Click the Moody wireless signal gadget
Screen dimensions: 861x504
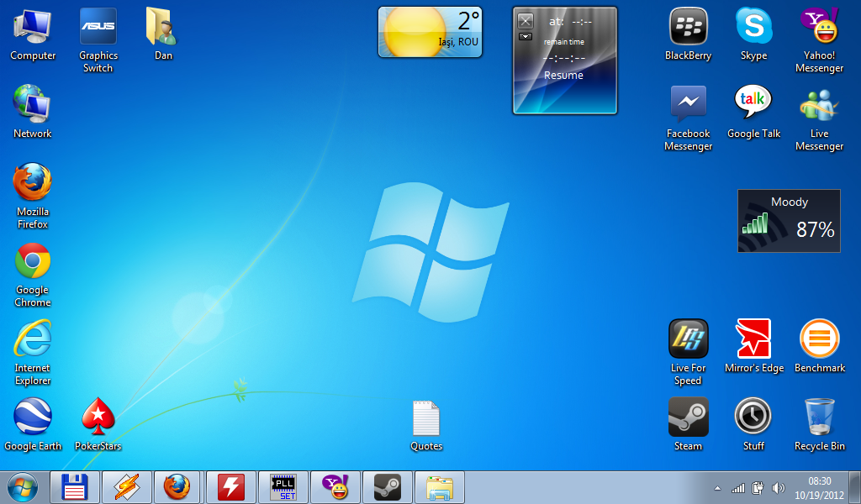pyautogui.click(x=789, y=221)
